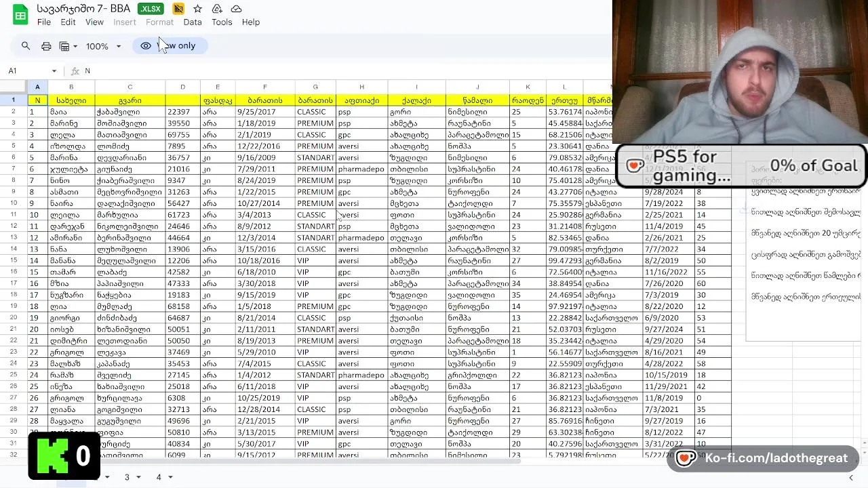This screenshot has width=868, height=488.
Task: Open the Google Sheets home logo
Action: point(20,14)
